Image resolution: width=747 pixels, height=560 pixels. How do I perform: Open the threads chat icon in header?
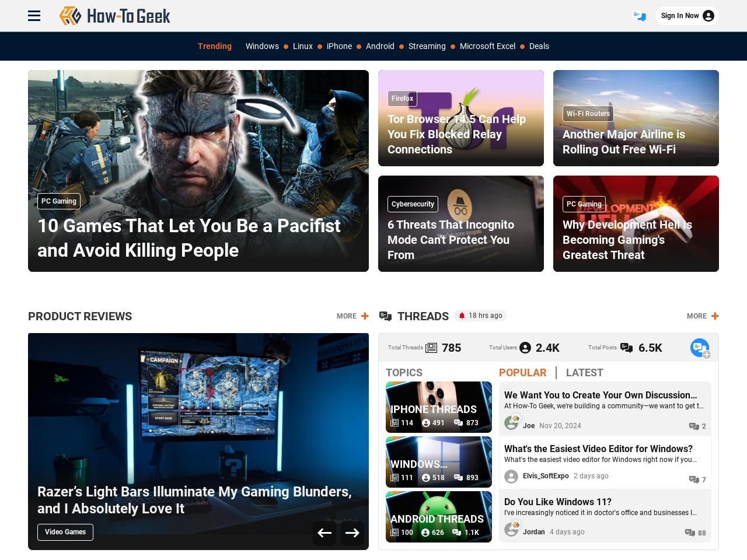coord(640,16)
